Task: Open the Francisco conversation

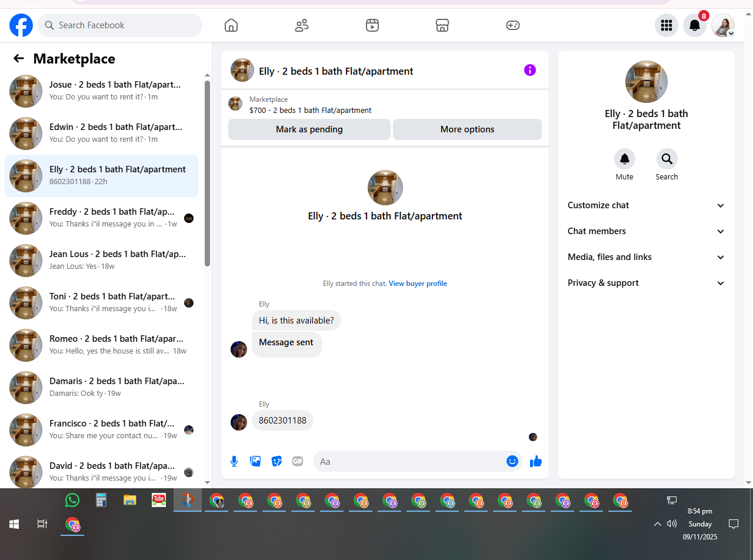Action: tap(101, 430)
